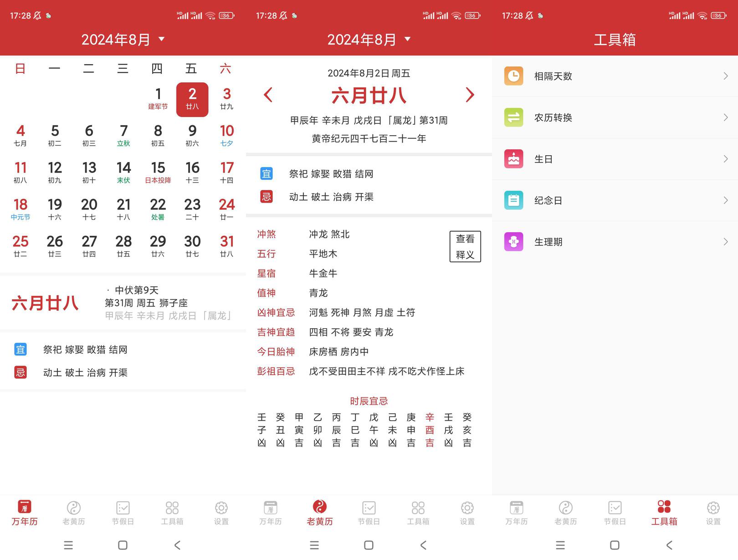738x560 pixels.
Task: Open the 相隔天数 clock icon tool
Action: pyautogui.click(x=513, y=76)
